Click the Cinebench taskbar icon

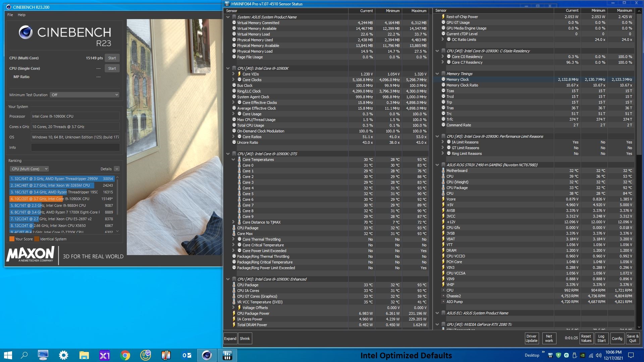[207, 355]
